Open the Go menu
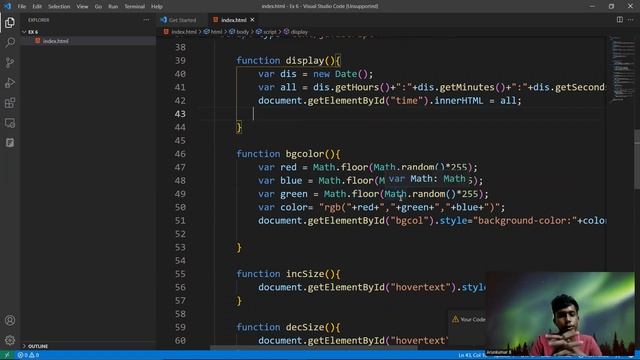The image size is (640, 360). pyautogui.click(x=98, y=7)
